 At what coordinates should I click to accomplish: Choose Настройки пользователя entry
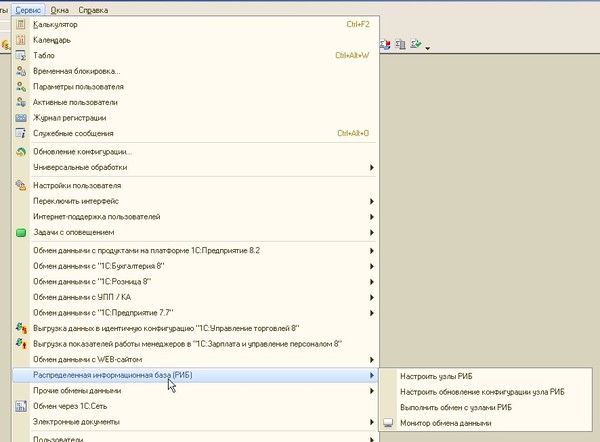[195, 186]
